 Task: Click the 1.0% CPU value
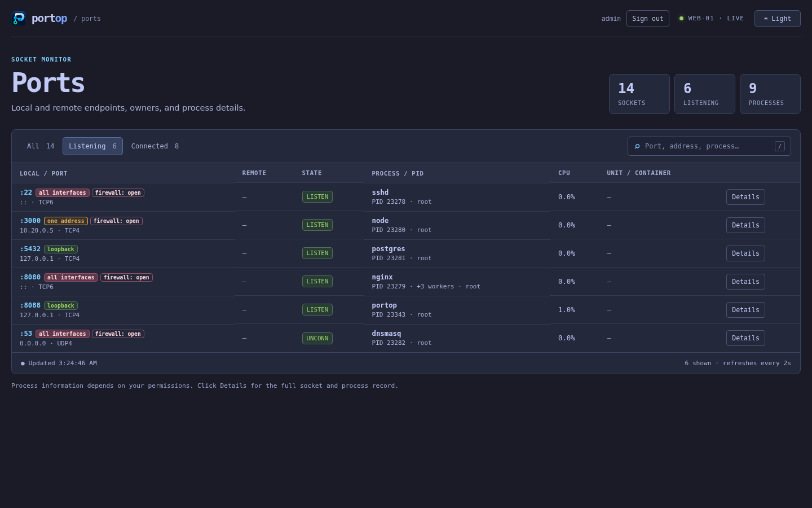567,310
